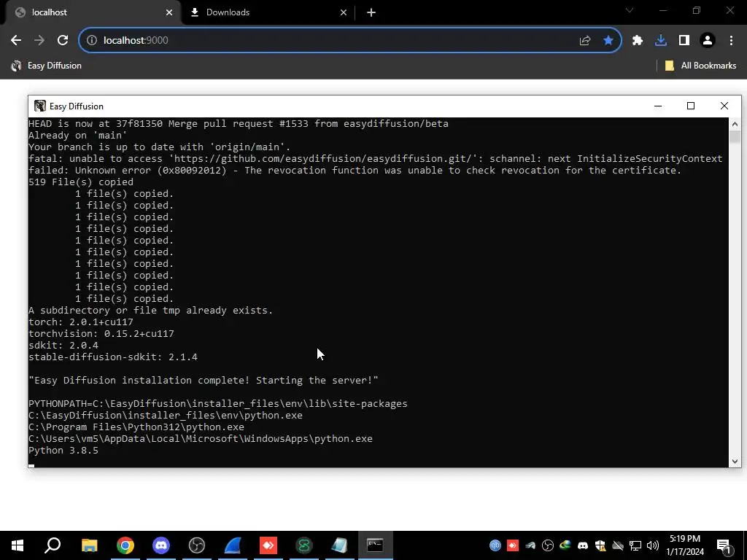Close the localhost tab
The width and height of the screenshot is (747, 560).
pyautogui.click(x=169, y=12)
